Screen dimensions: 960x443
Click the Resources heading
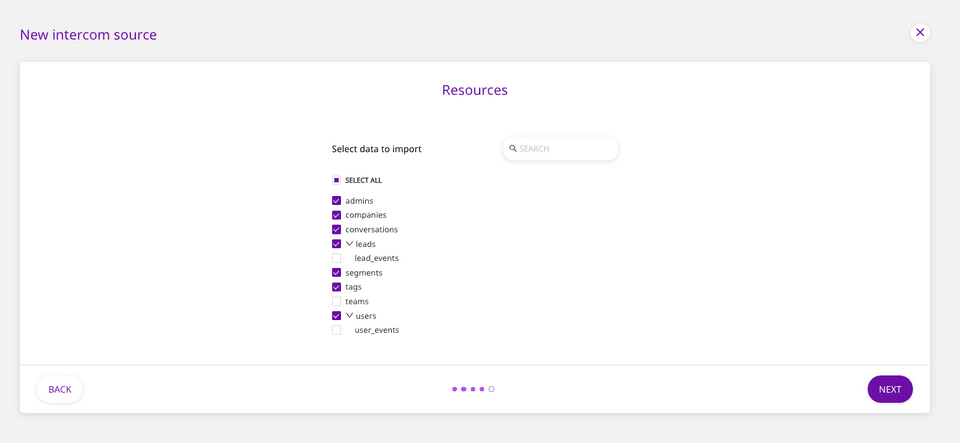pyautogui.click(x=474, y=90)
